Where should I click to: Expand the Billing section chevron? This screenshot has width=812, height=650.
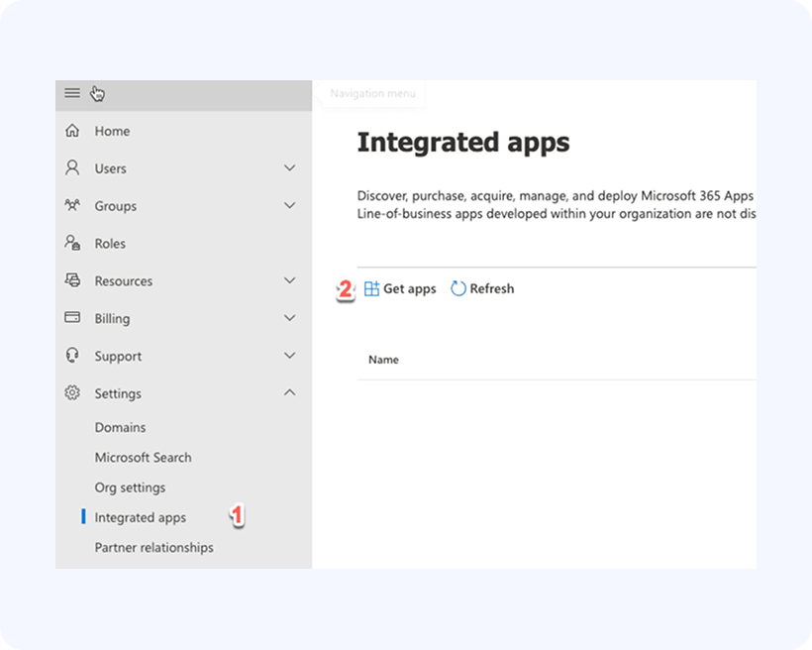[x=290, y=318]
